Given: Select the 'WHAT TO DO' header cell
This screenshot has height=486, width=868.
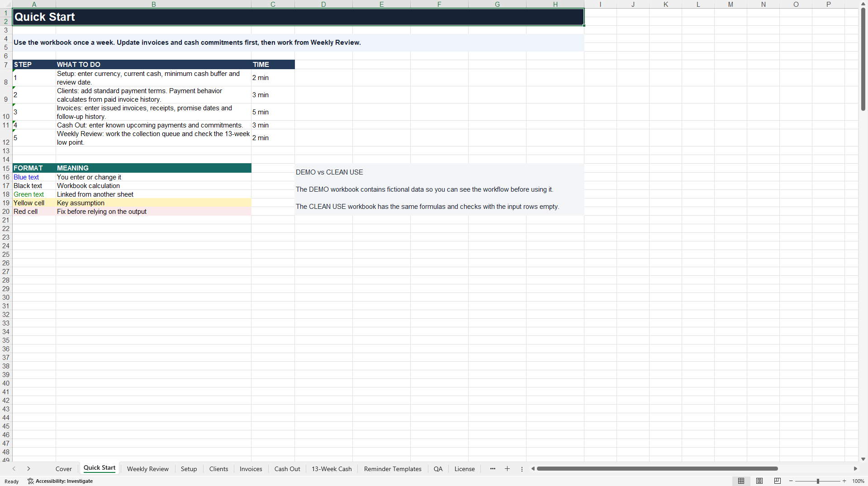Looking at the screenshot, I should click(153, 65).
